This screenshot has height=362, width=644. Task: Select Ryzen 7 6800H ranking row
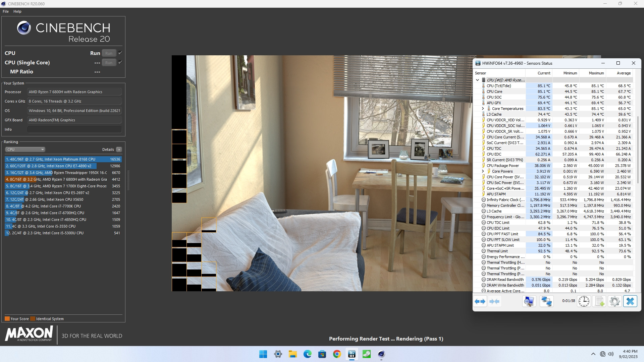point(63,179)
